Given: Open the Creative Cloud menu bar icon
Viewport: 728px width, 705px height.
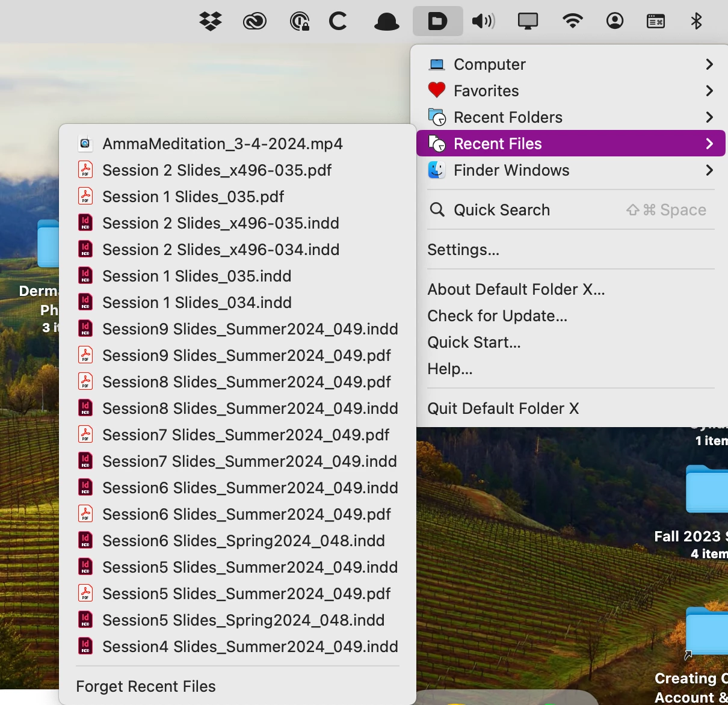Looking at the screenshot, I should point(254,22).
